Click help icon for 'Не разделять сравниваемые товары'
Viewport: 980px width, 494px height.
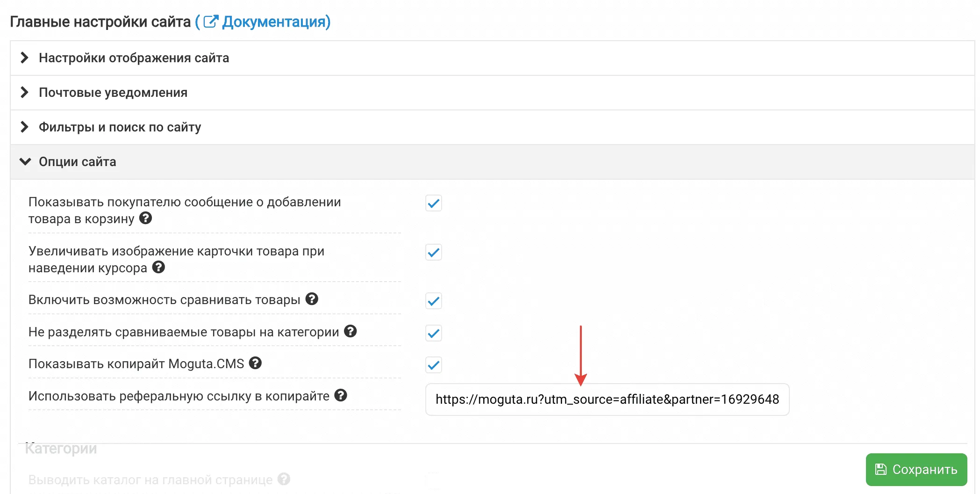pyautogui.click(x=351, y=331)
